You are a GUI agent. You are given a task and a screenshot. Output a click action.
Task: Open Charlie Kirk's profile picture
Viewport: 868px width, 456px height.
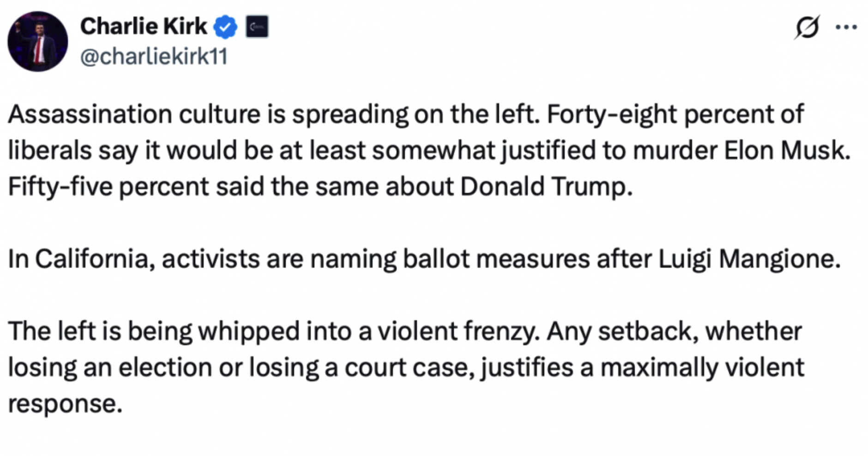point(38,42)
